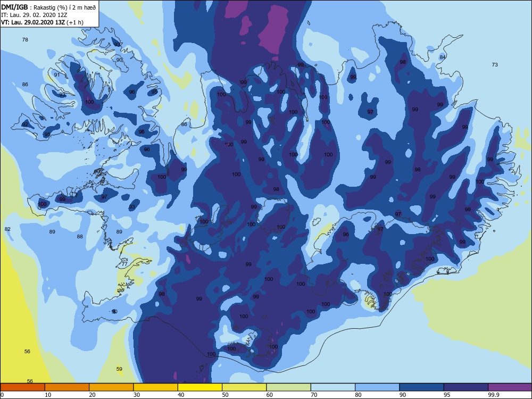Viewport: 532px width, 399px height.
Task: Click the humidity value 84 on the map
Action: click(443, 57)
